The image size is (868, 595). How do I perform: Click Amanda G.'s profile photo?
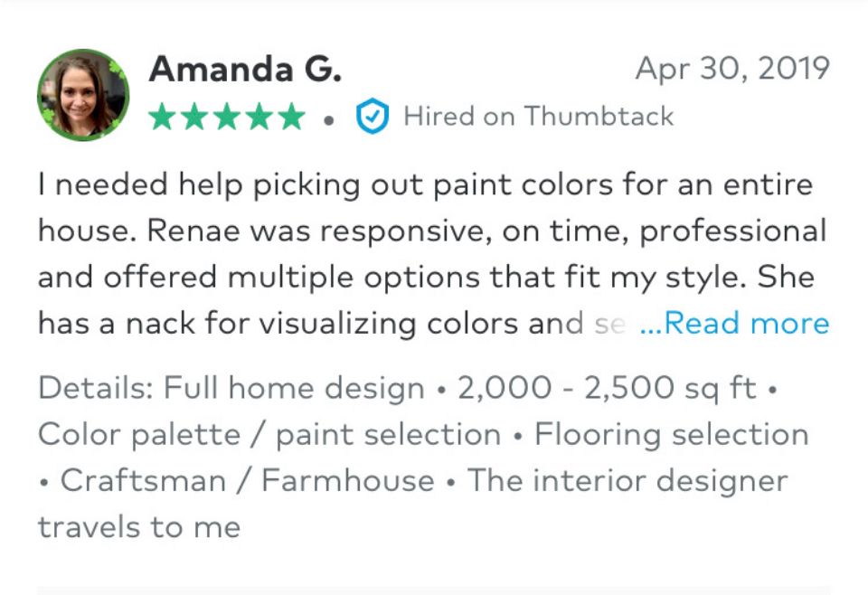(83, 95)
